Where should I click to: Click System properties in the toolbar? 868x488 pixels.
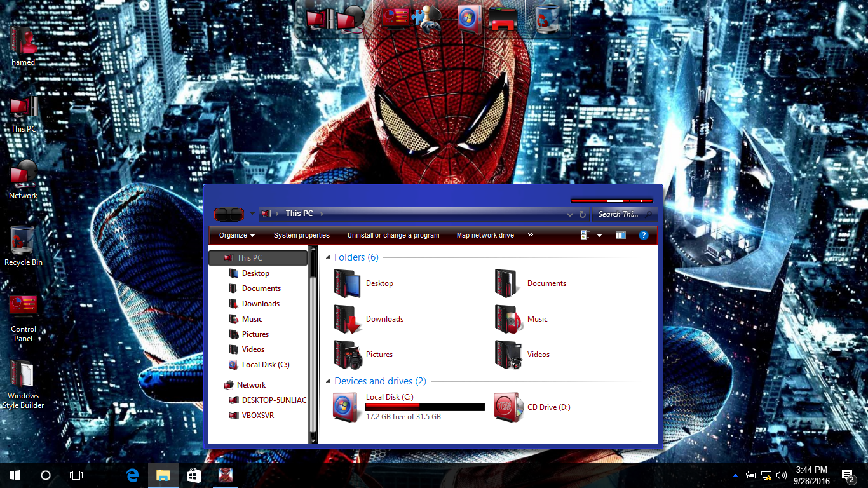point(301,235)
